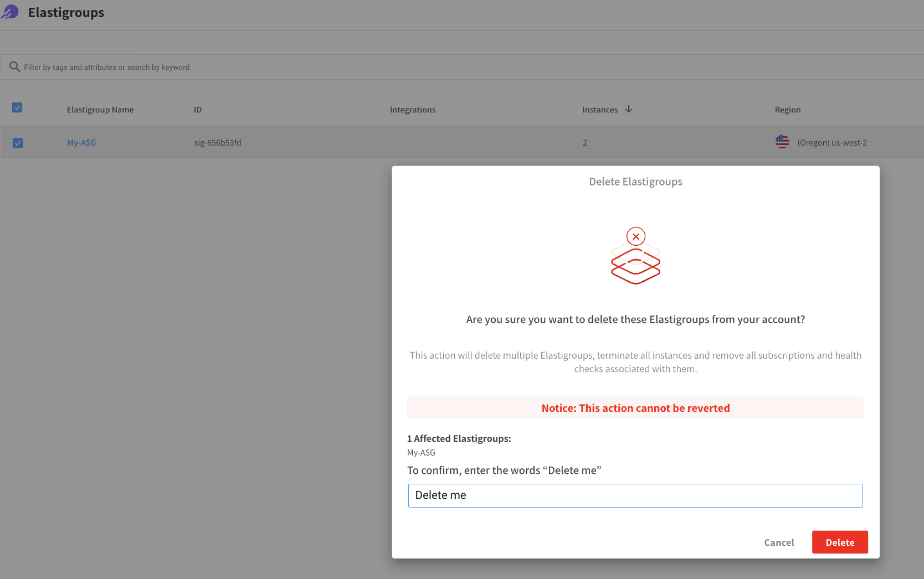Sort by ID column header

pos(198,110)
